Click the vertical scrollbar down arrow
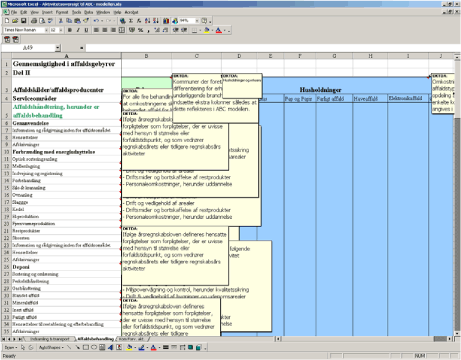Viewport: 461px width, 360px height. (x=457, y=333)
